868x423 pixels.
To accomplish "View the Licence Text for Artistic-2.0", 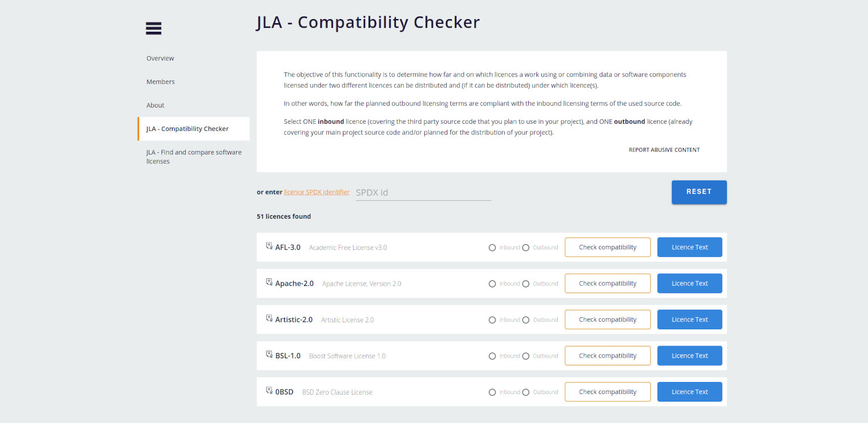I will (689, 319).
